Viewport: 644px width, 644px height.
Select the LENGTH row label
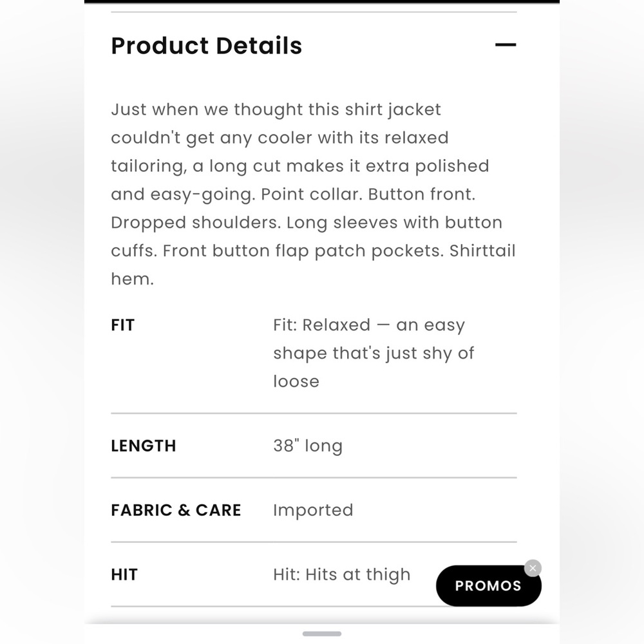point(143,446)
